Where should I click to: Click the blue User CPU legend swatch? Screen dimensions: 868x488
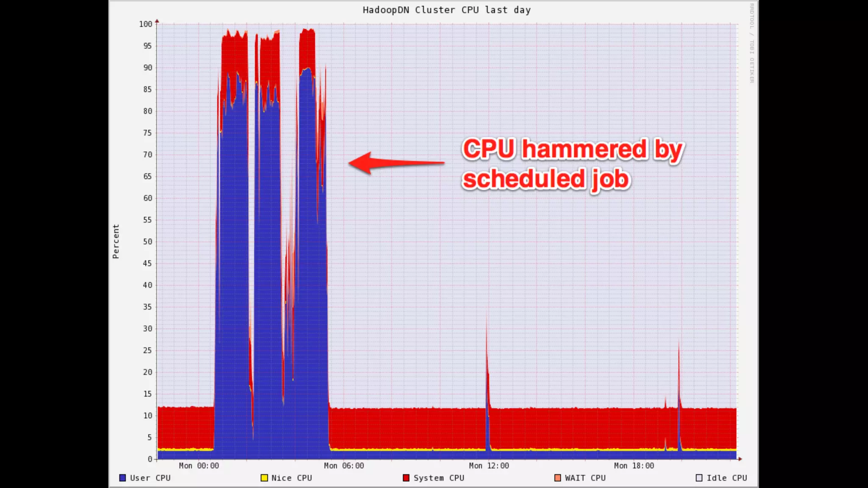[x=122, y=478]
